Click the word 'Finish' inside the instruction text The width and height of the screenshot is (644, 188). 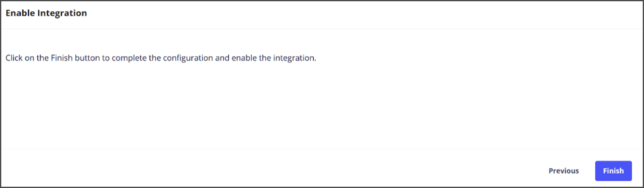coord(62,58)
